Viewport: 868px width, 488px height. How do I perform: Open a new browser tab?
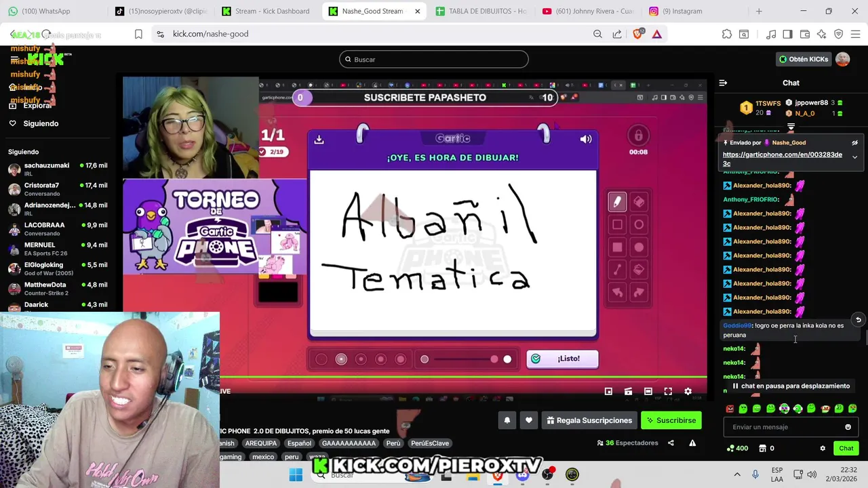coord(759,11)
